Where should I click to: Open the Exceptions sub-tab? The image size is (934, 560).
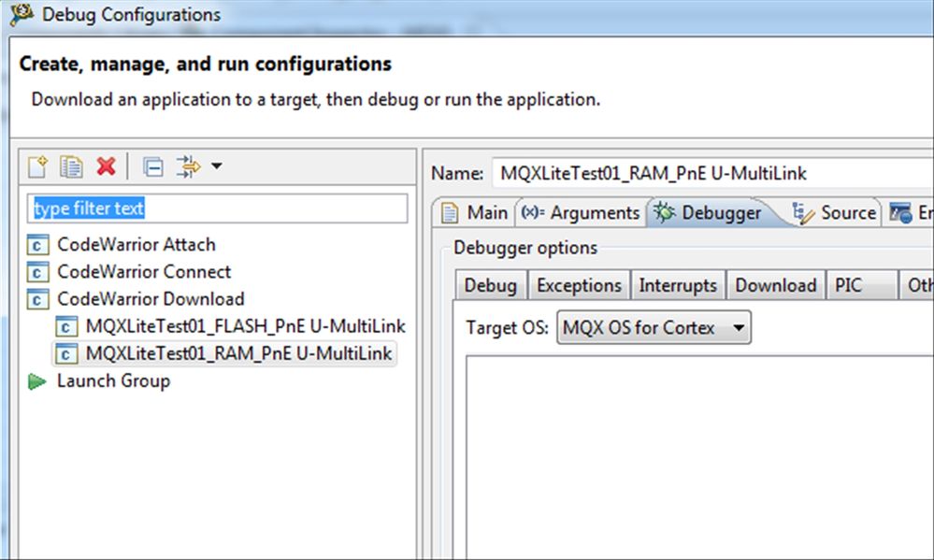[x=579, y=285]
